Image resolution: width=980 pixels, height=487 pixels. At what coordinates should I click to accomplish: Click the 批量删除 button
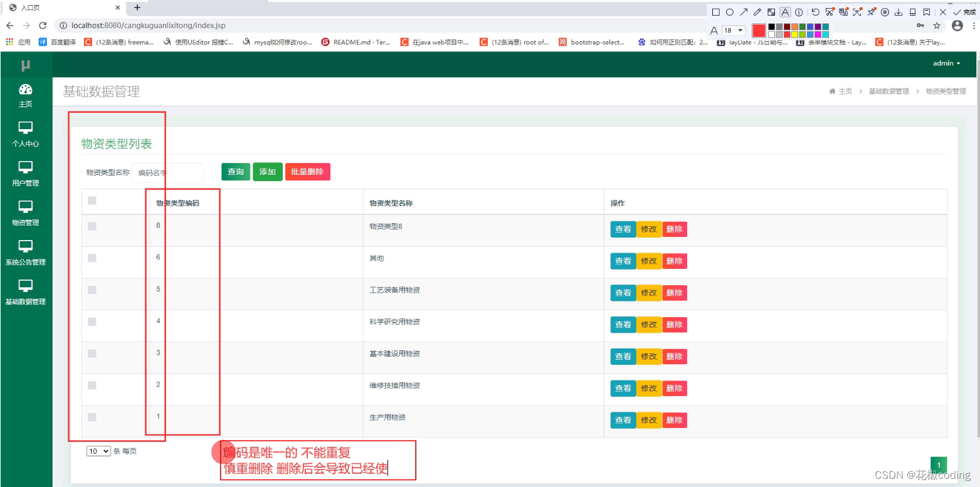[307, 172]
